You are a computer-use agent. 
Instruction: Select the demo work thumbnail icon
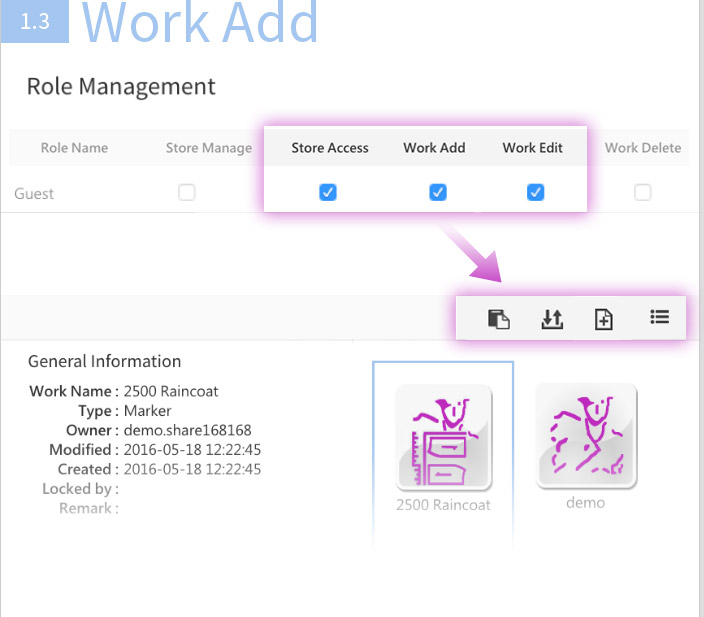tap(585, 436)
